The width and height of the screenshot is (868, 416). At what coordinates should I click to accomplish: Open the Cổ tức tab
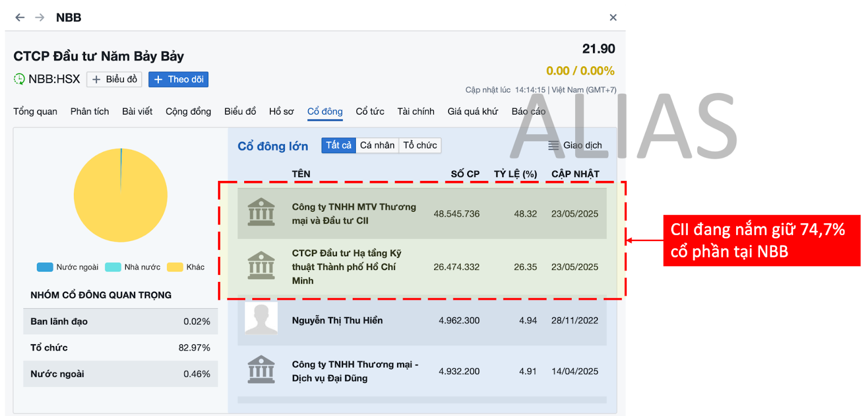click(x=370, y=111)
